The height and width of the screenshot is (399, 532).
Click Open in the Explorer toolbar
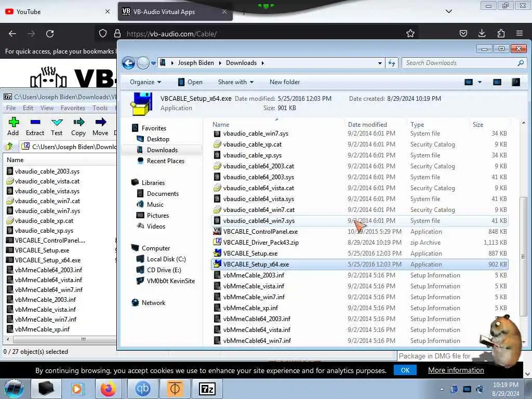tap(190, 82)
